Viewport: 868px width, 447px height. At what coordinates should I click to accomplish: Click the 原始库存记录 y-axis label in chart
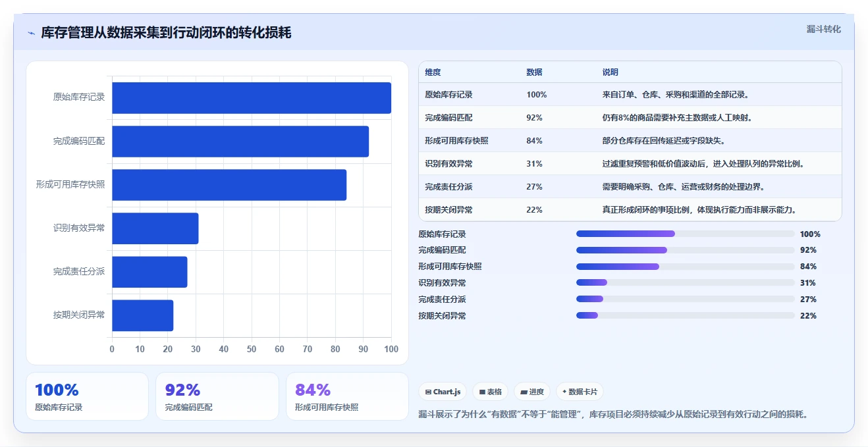tap(79, 97)
